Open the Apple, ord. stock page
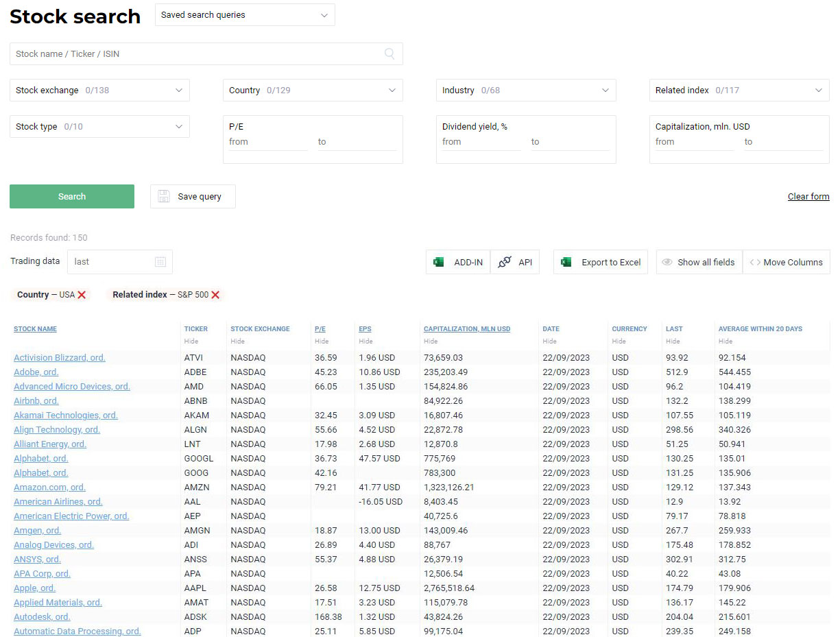This screenshot has height=637, width=840. click(34, 588)
